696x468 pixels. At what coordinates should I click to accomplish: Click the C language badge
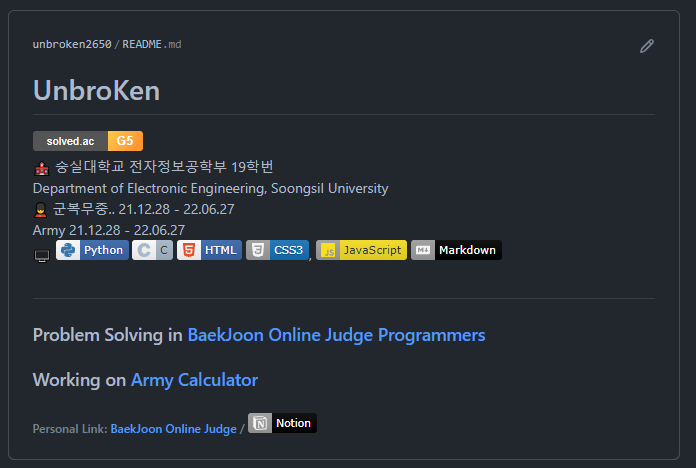coord(152,250)
